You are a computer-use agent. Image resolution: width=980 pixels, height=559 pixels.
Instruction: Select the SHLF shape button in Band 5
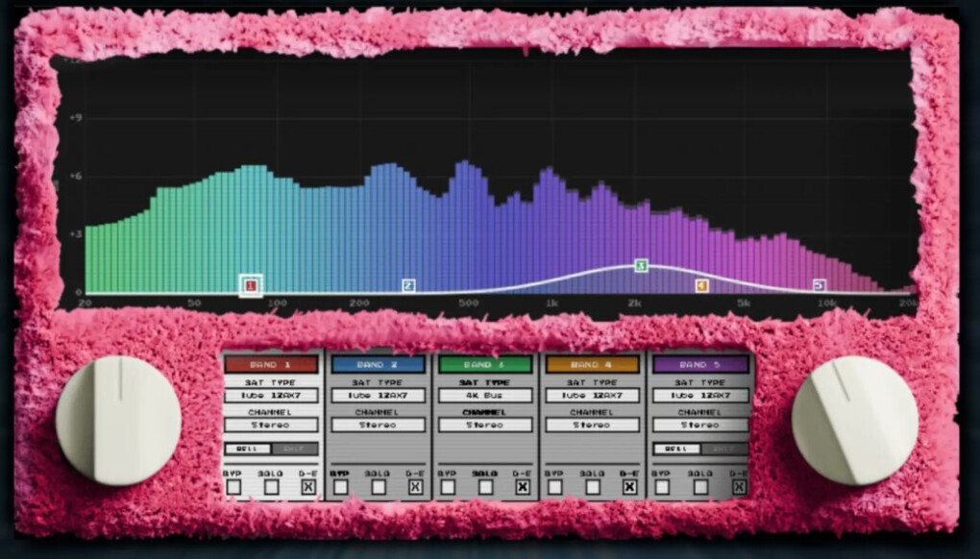pos(724,449)
